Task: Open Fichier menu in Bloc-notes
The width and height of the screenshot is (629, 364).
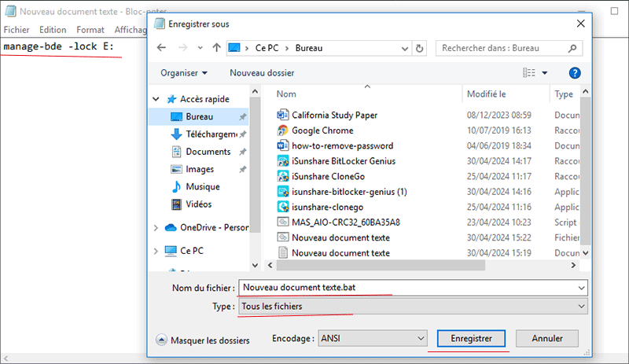Action: tap(17, 30)
